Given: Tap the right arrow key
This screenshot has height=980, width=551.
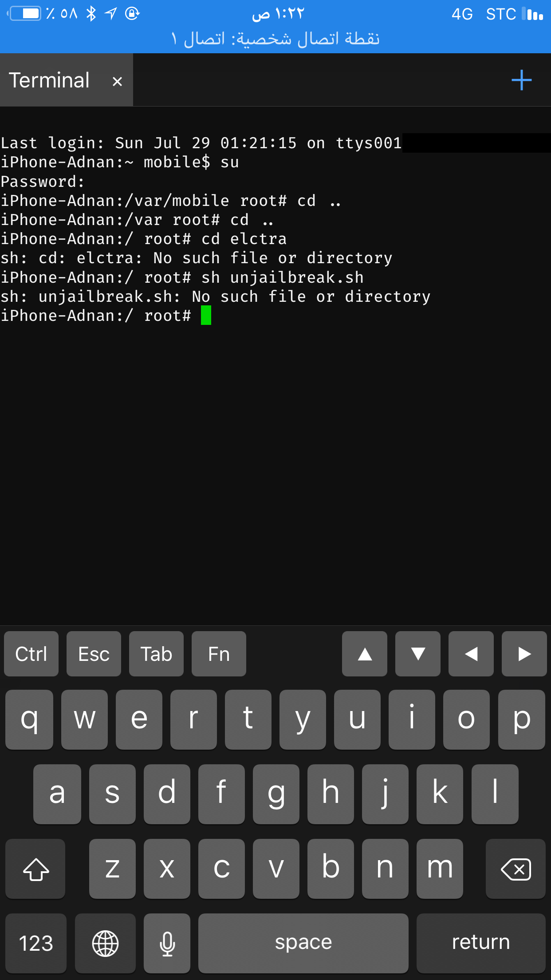Looking at the screenshot, I should [524, 654].
